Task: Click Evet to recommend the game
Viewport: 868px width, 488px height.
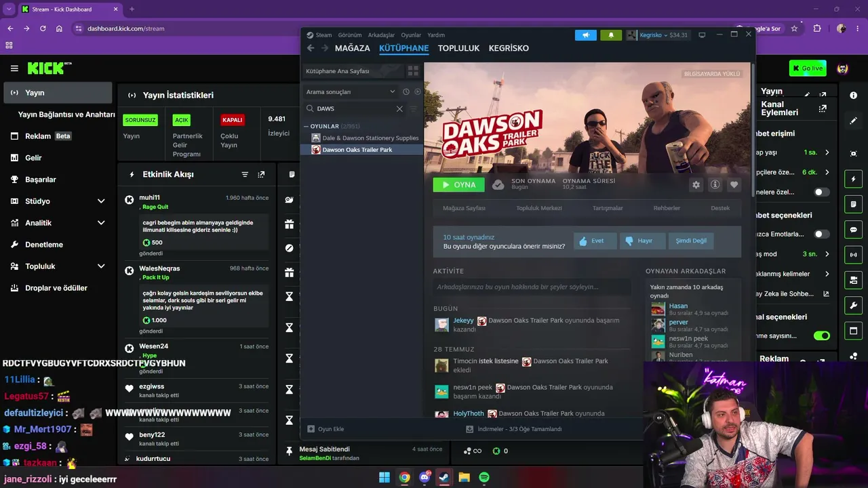Action: pyautogui.click(x=595, y=241)
